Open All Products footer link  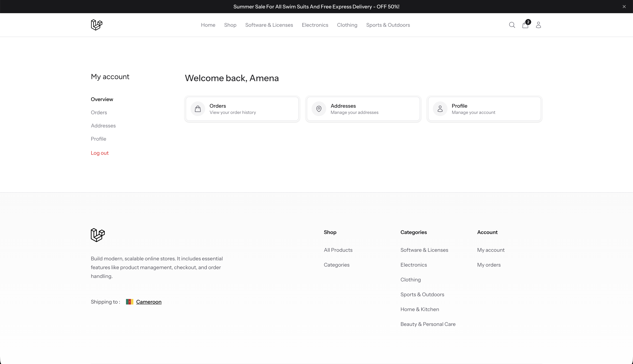[338, 250]
